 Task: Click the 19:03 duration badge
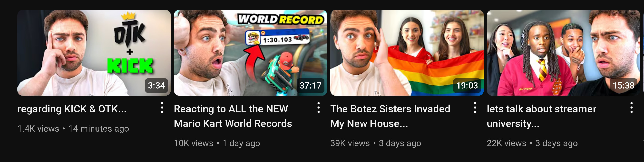tap(467, 86)
